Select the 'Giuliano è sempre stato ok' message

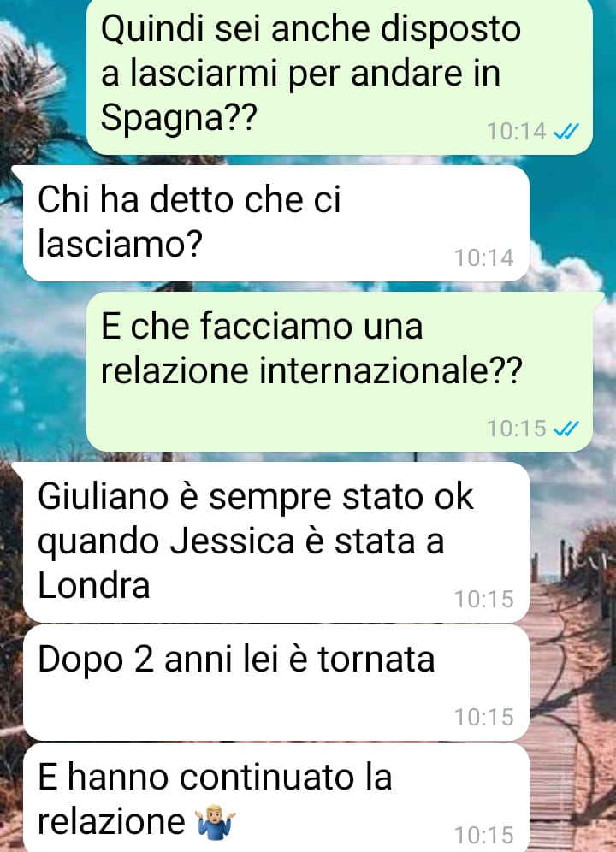[x=276, y=542]
